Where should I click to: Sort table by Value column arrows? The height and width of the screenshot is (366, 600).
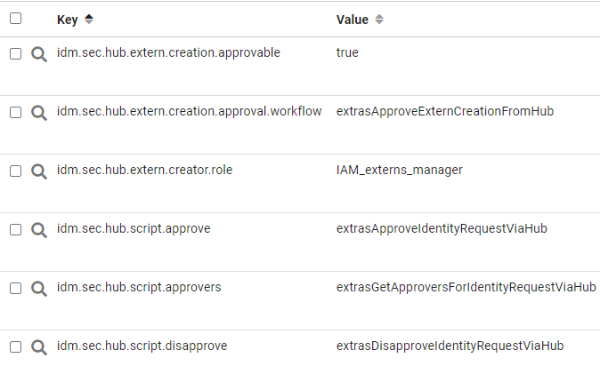[379, 19]
